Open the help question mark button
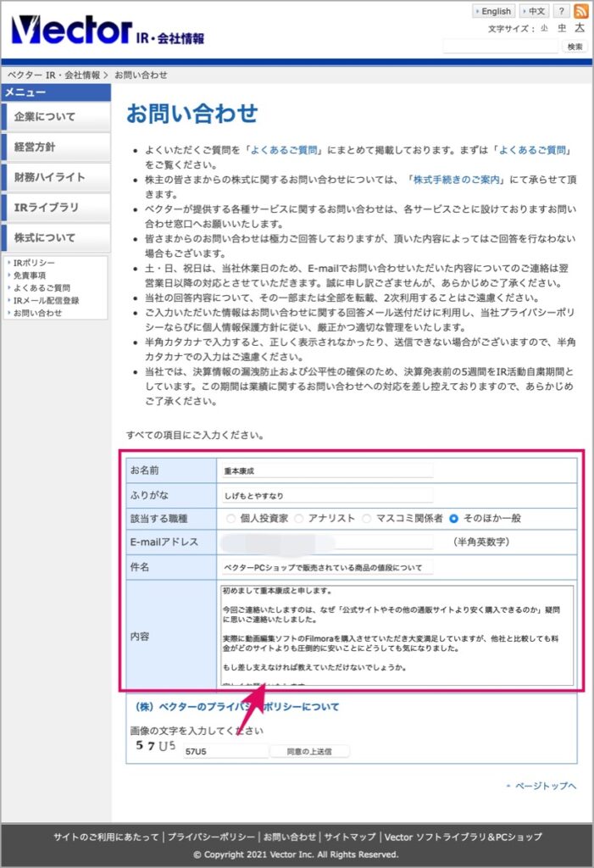This screenshot has width=594, height=868. point(561,11)
